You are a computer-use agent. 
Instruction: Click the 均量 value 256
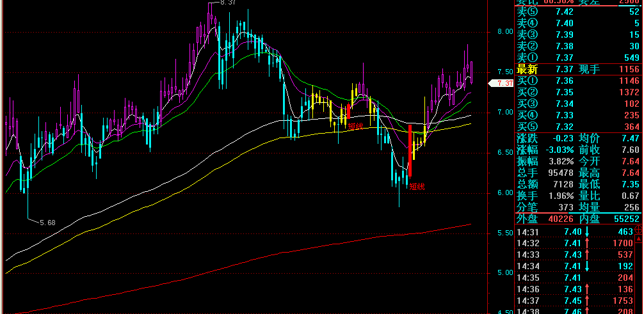click(x=632, y=207)
